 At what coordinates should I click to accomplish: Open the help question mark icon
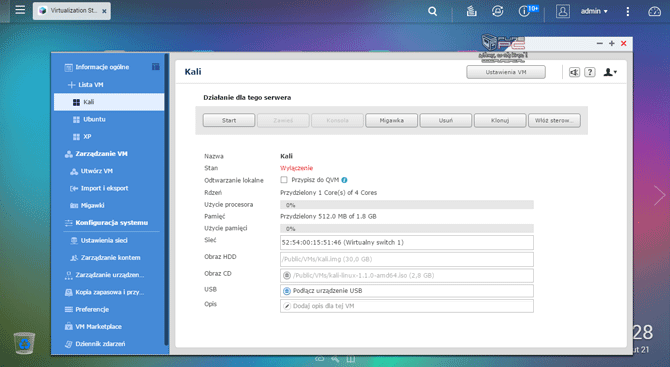[590, 72]
